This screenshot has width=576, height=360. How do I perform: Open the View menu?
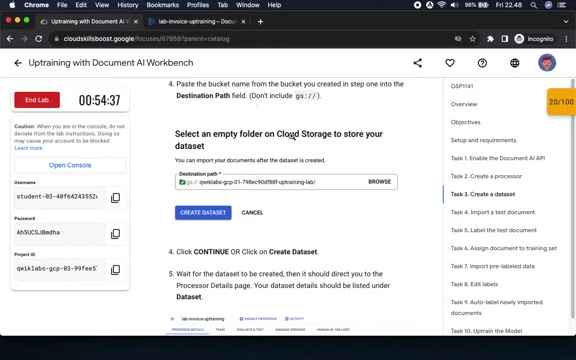[x=102, y=5]
